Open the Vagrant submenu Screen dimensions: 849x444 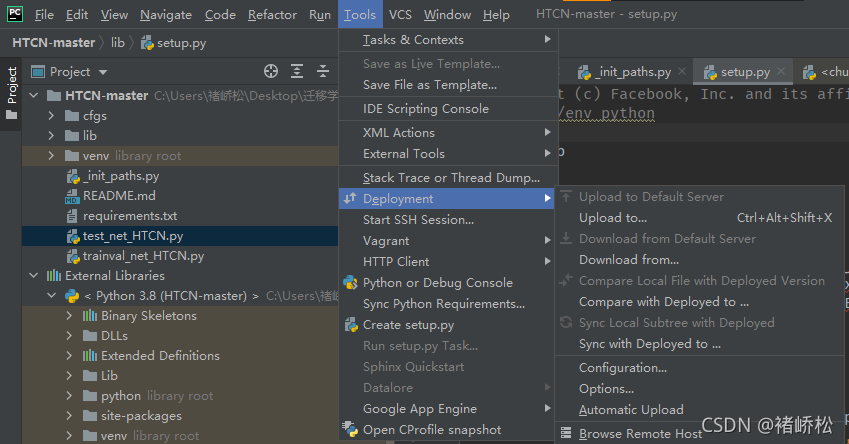click(x=447, y=241)
